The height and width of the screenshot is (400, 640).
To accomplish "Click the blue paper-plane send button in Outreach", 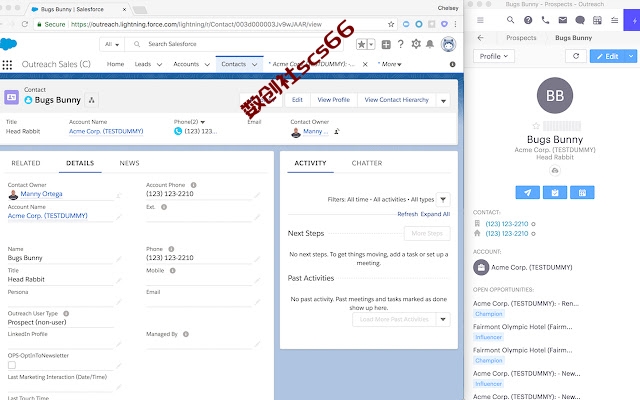I will click(527, 192).
